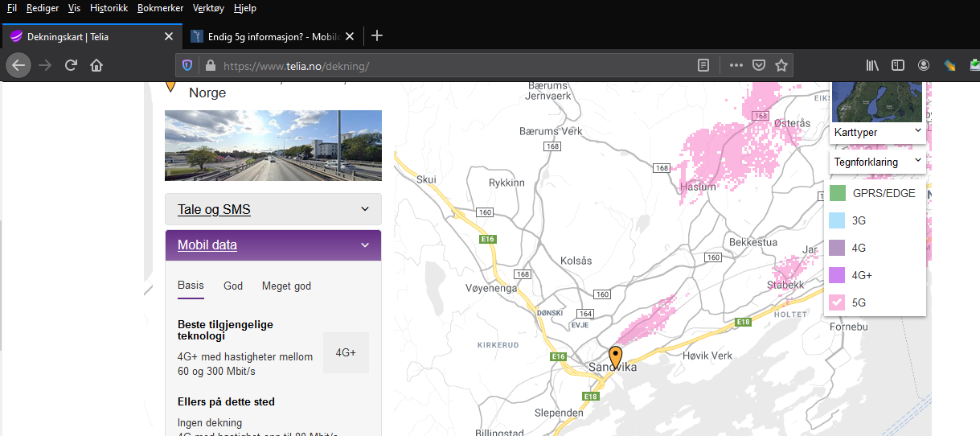Open the Fil menu
Image resolution: width=980 pixels, height=436 pixels.
click(x=11, y=8)
